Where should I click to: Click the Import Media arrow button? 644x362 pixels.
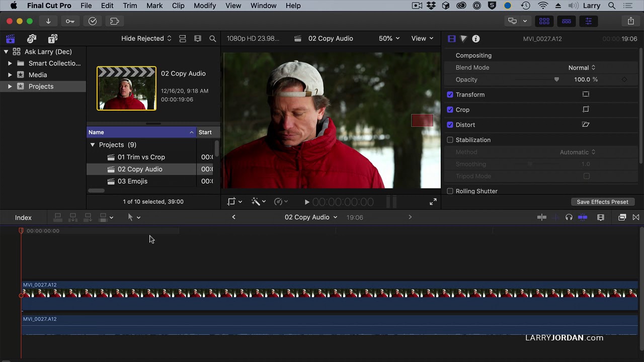48,21
